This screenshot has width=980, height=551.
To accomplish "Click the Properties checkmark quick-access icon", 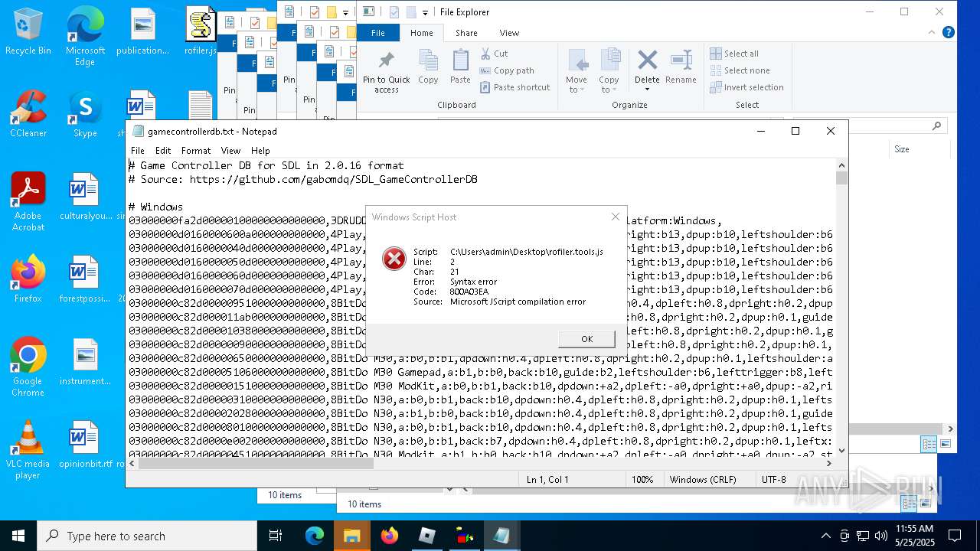I will click(x=394, y=12).
